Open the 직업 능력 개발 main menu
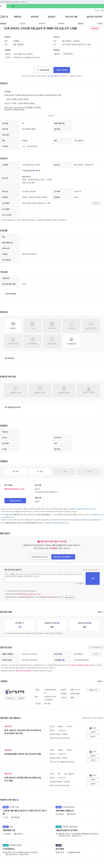 pos(71,16)
